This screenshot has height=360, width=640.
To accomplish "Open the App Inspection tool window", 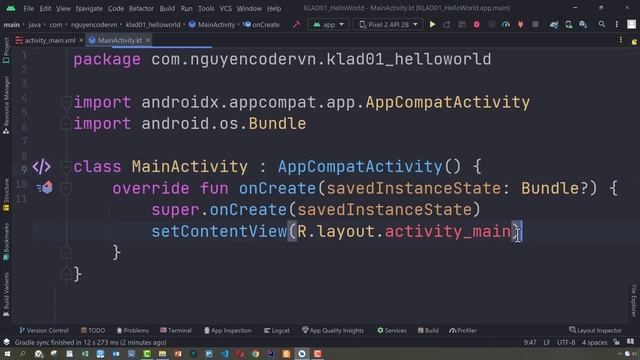I will pos(228,330).
